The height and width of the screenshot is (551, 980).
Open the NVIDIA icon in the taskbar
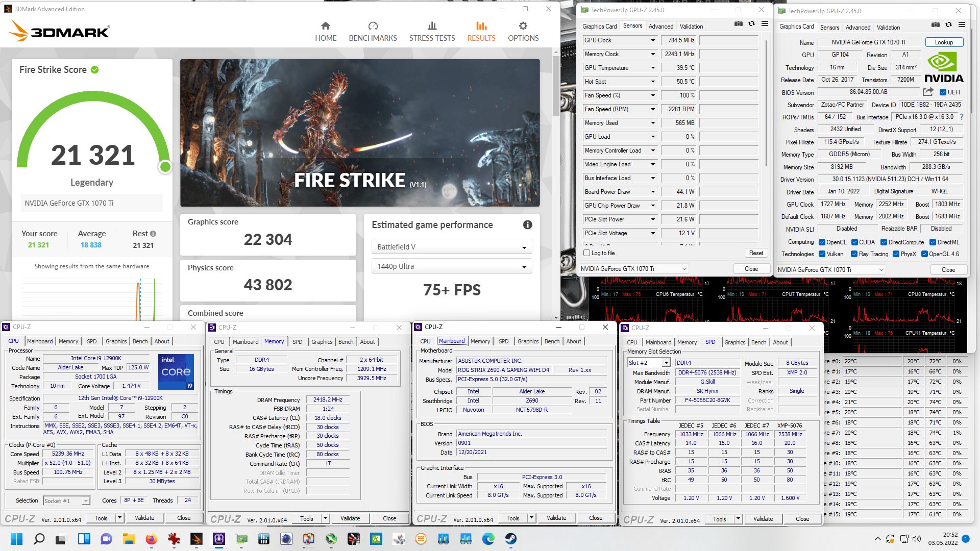coord(376,539)
